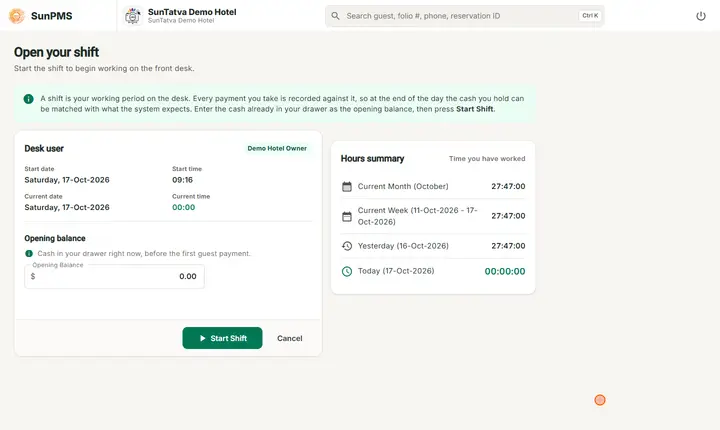The image size is (720, 430).
Task: Cancel opening the shift
Action: pos(290,338)
